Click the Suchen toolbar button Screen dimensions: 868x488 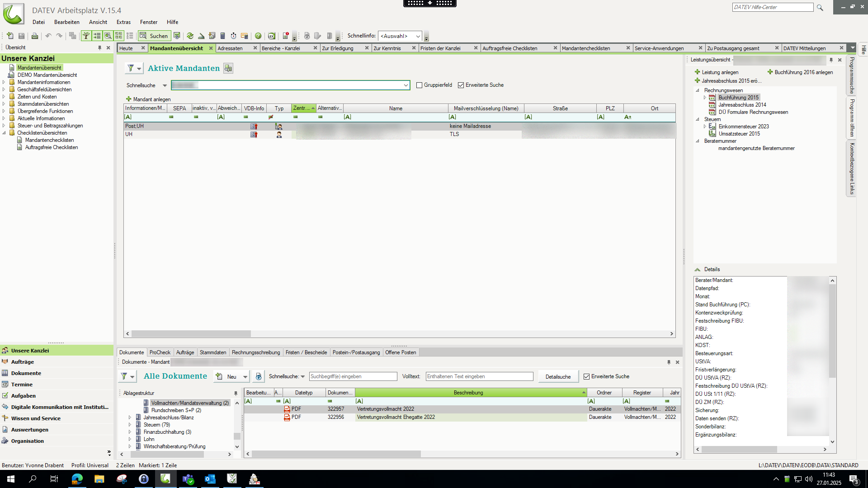coord(154,36)
